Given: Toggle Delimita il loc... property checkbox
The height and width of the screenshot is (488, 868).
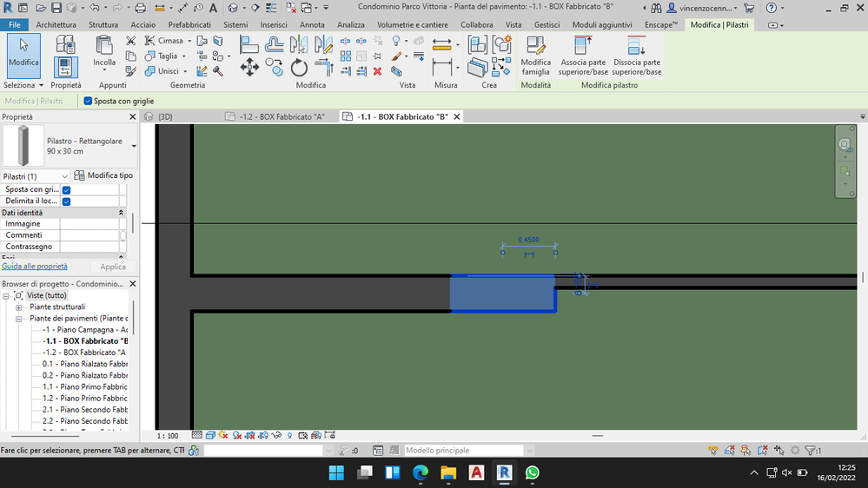Looking at the screenshot, I should click(x=66, y=201).
